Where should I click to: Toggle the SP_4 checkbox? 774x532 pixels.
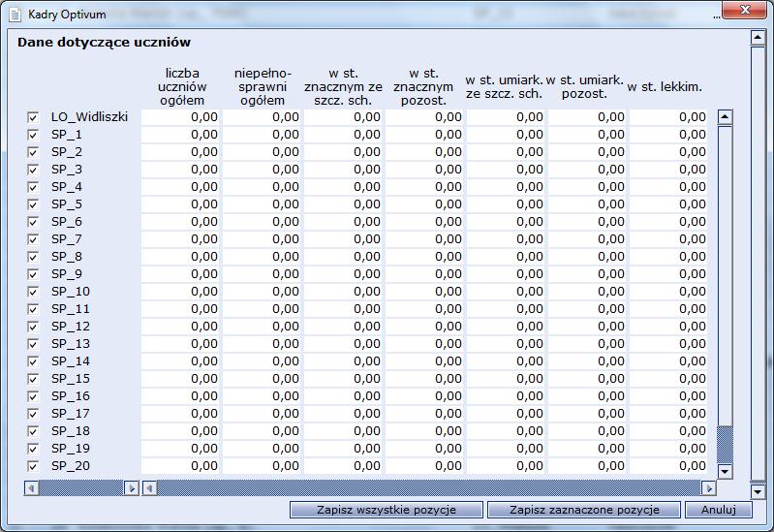coord(33,187)
